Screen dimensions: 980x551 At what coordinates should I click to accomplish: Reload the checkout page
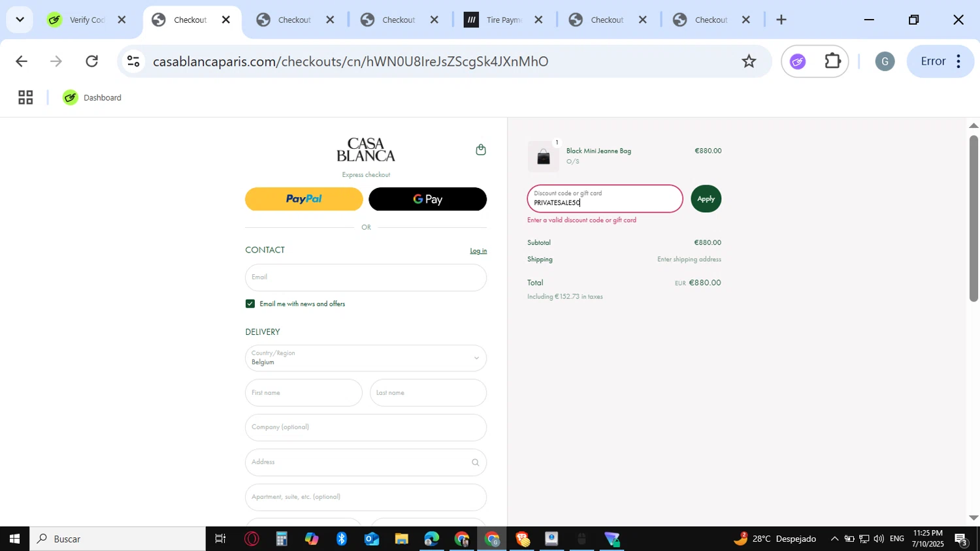[x=92, y=61]
